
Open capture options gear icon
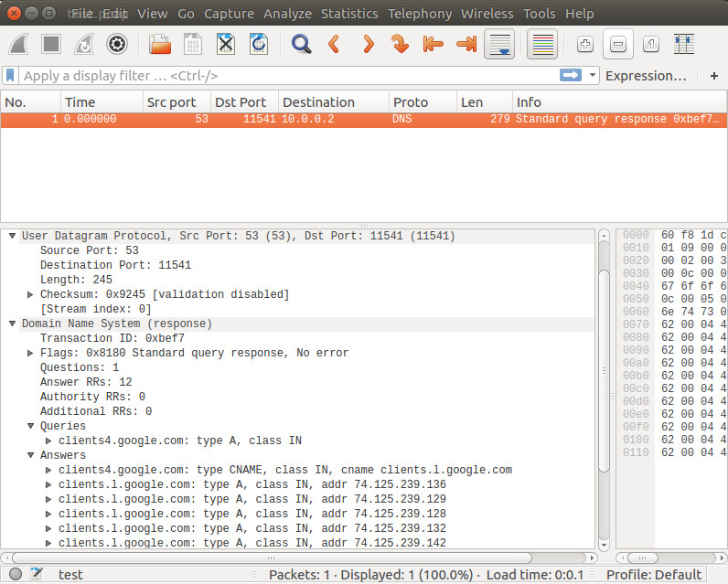pyautogui.click(x=117, y=44)
